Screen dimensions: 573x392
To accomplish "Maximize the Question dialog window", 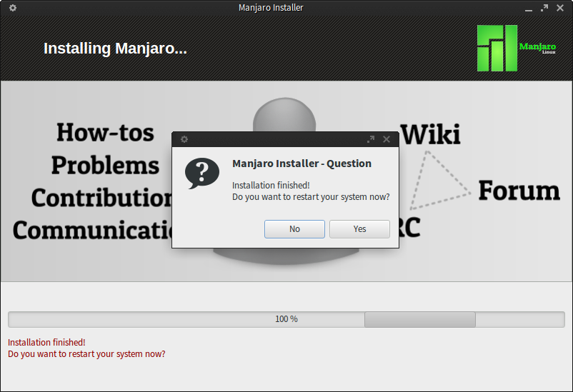I will tap(371, 139).
